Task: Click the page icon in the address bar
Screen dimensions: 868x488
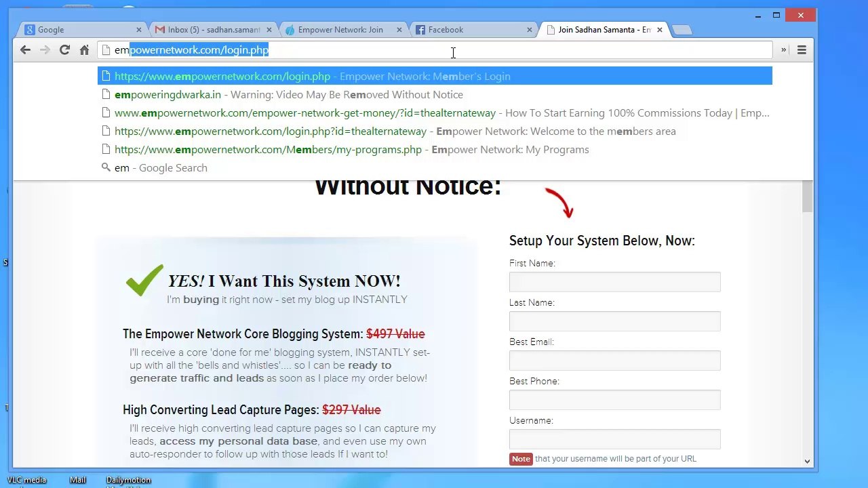Action: pos(105,50)
